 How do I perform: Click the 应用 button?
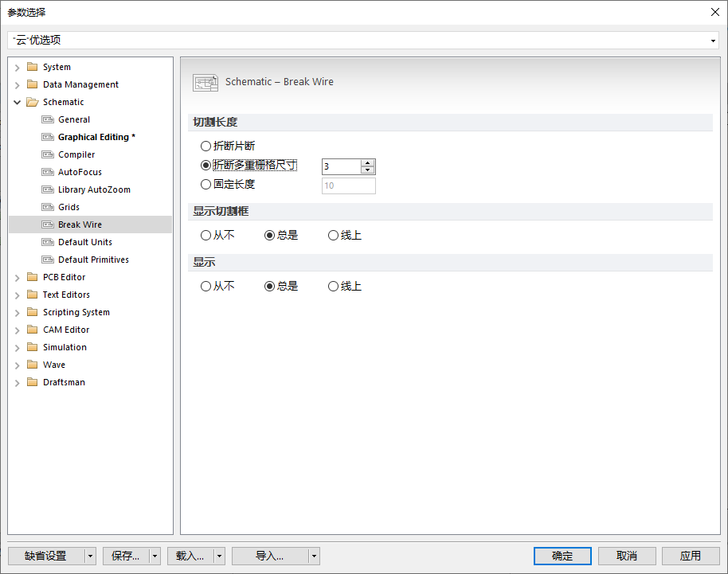click(690, 556)
